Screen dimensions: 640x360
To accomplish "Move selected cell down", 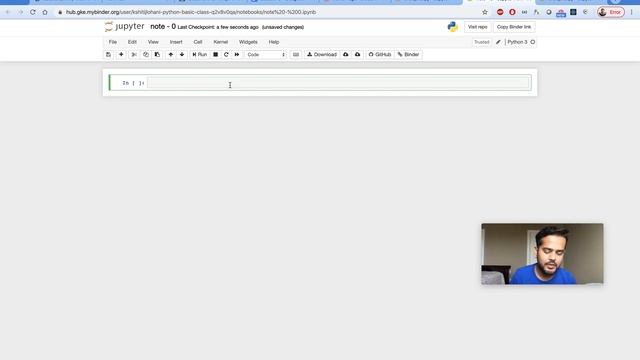I will point(182,54).
